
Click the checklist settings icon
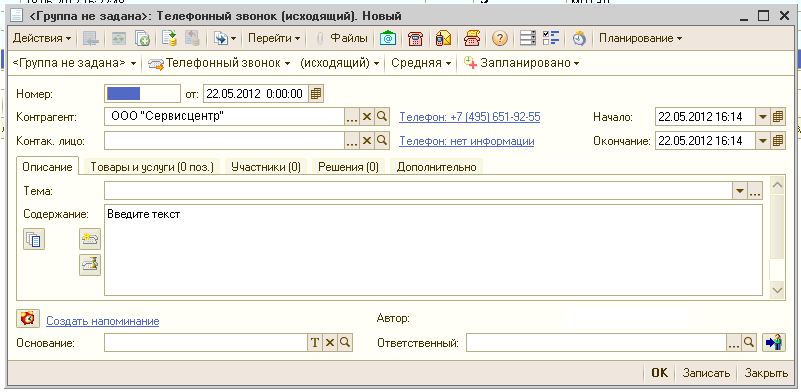(552, 38)
